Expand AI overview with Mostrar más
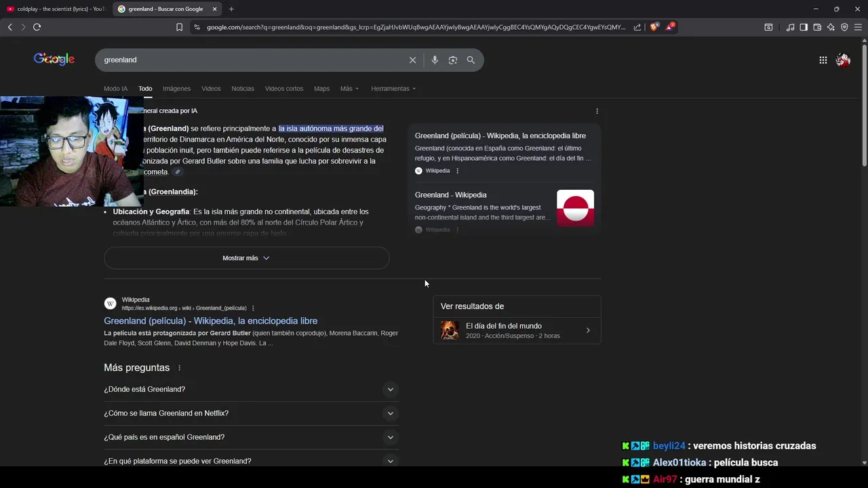 246,258
